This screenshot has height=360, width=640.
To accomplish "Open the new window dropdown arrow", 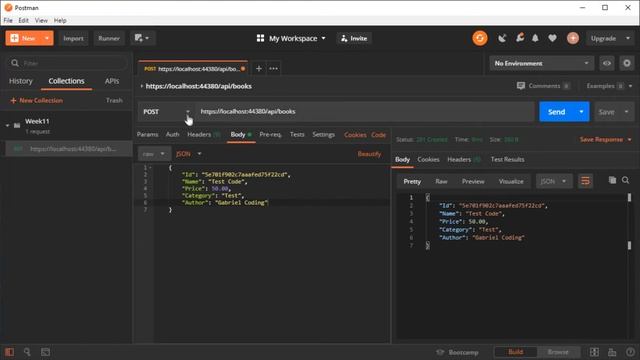I will coord(147,38).
